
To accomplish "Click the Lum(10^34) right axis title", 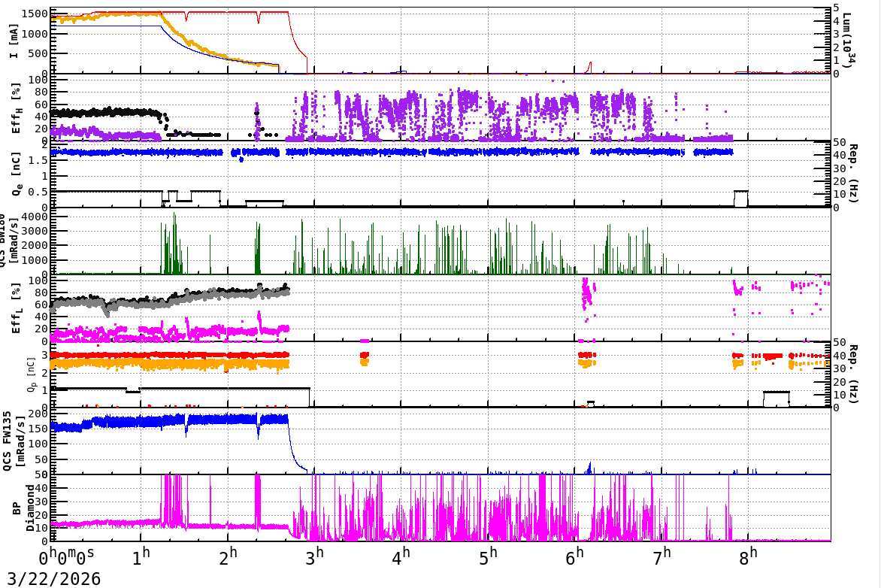I will pyautogui.click(x=849, y=40).
